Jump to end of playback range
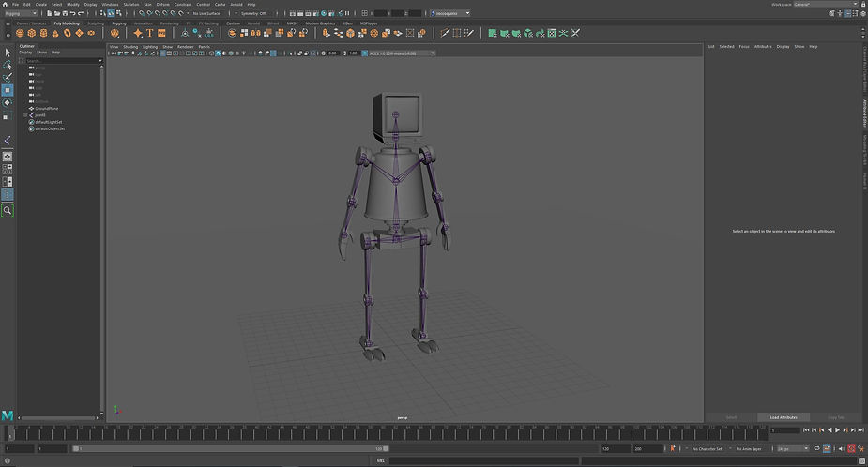The image size is (868, 467). (x=860, y=429)
